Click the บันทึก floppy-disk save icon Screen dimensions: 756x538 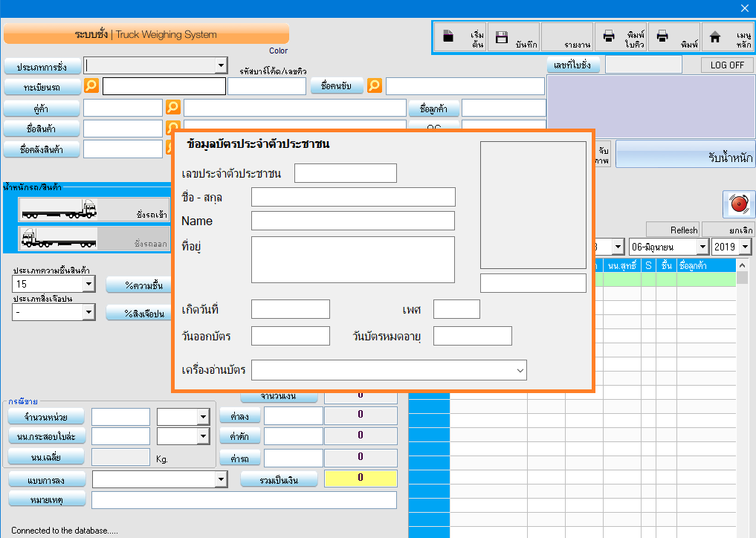[502, 36]
